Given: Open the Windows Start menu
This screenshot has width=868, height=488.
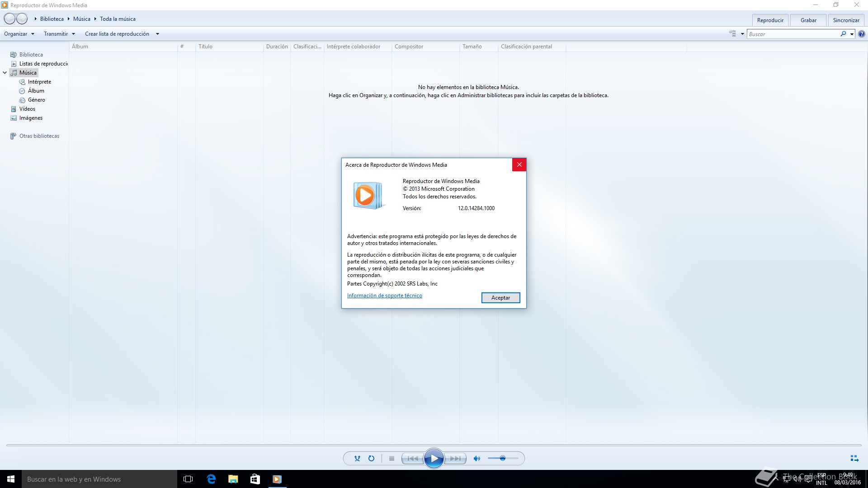Looking at the screenshot, I should tap(11, 479).
